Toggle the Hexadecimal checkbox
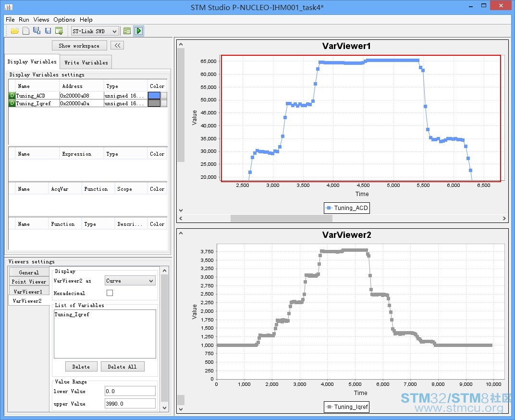Image resolution: width=515 pixels, height=420 pixels. 110,293
